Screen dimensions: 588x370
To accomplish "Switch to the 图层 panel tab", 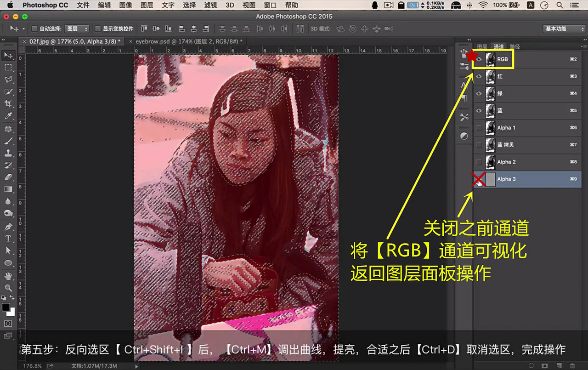I will point(482,46).
